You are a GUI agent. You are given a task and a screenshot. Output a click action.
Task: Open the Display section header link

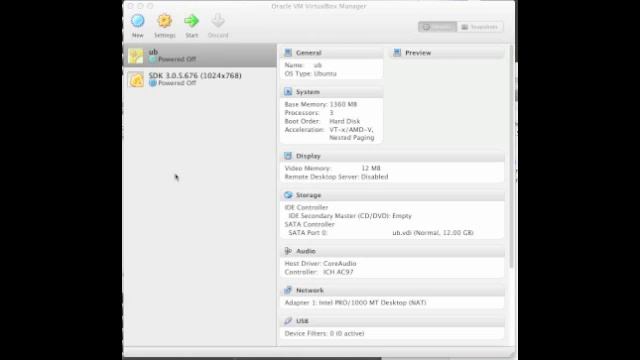click(x=308, y=156)
